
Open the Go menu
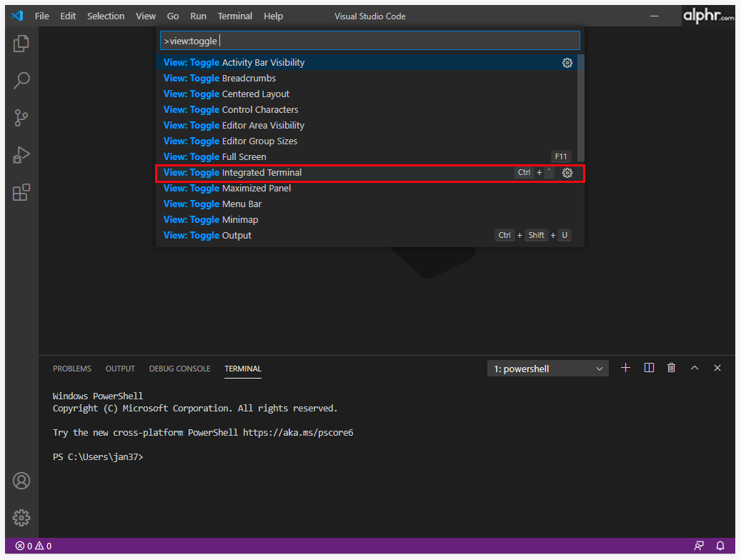coord(173,16)
